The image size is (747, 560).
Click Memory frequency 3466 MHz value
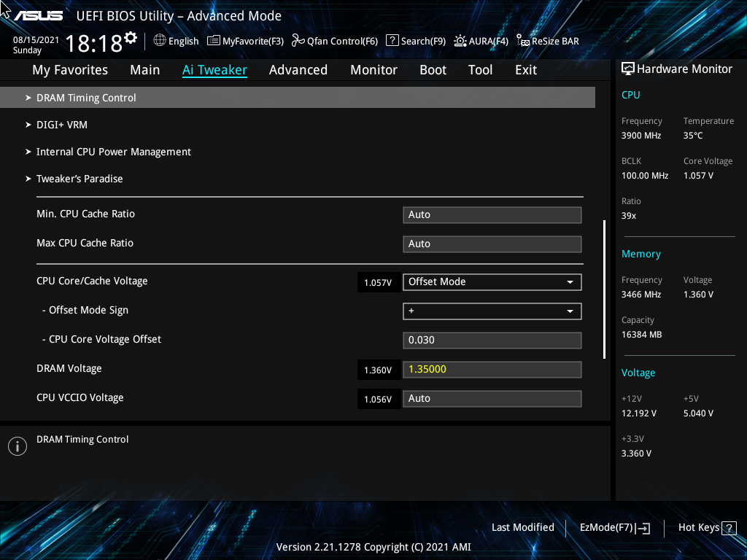[641, 295]
